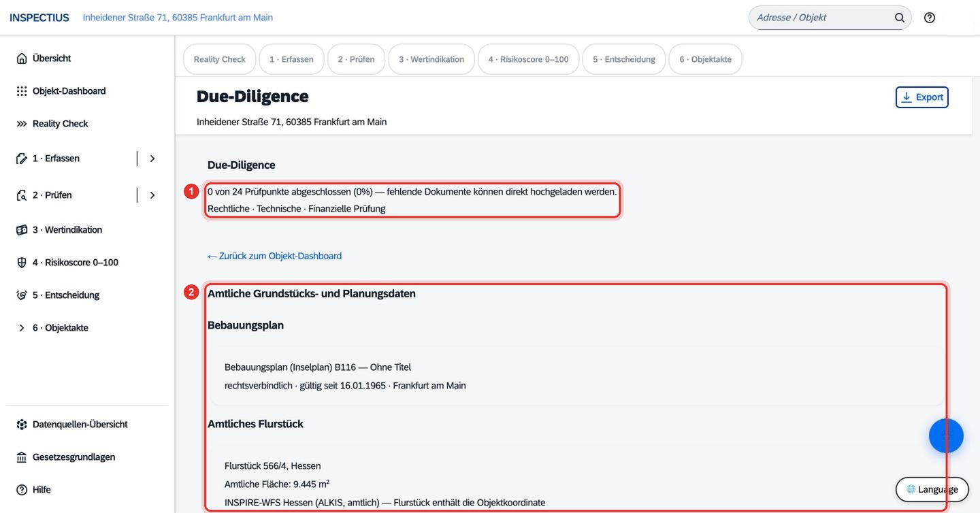Open the address link in the header
Image resolution: width=980 pixels, height=513 pixels.
pos(178,18)
